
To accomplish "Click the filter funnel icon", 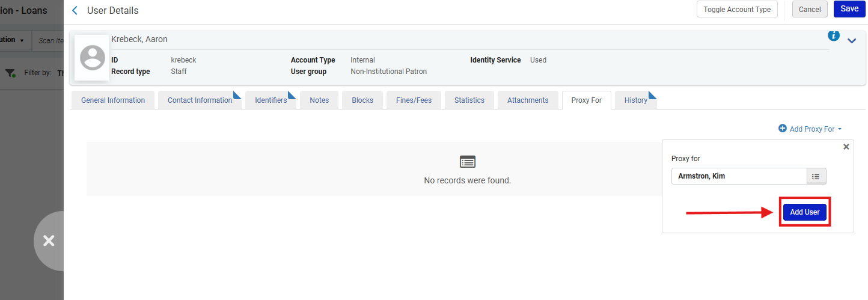I will (x=10, y=73).
